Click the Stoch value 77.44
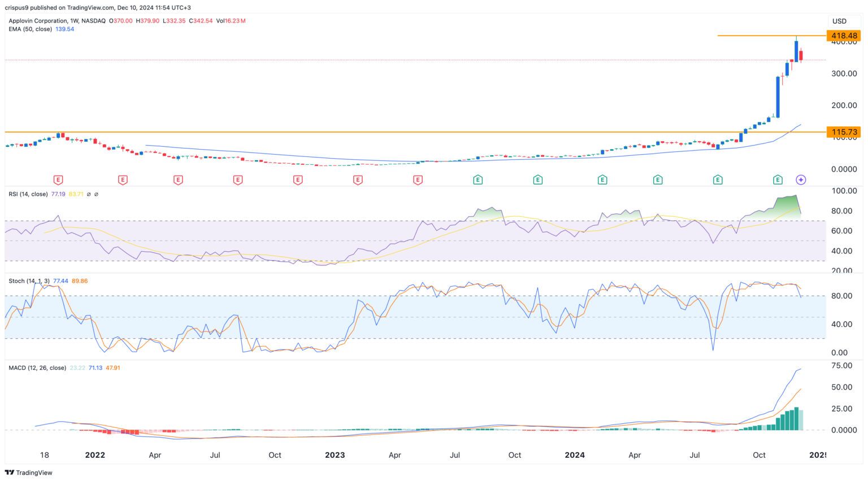 point(61,281)
